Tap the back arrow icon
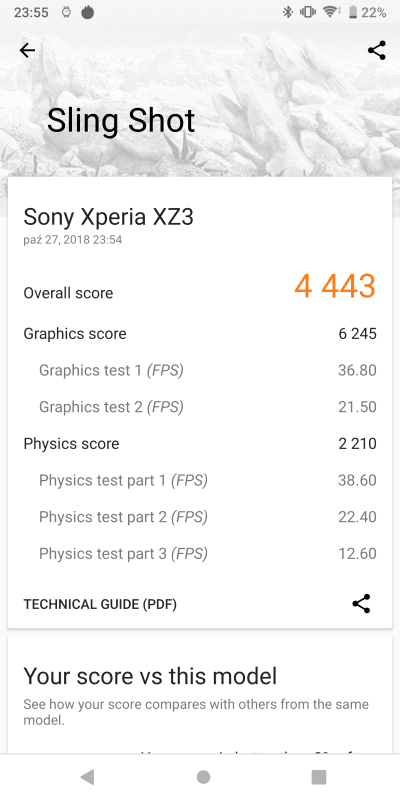The height and width of the screenshot is (800, 400). pos(27,51)
